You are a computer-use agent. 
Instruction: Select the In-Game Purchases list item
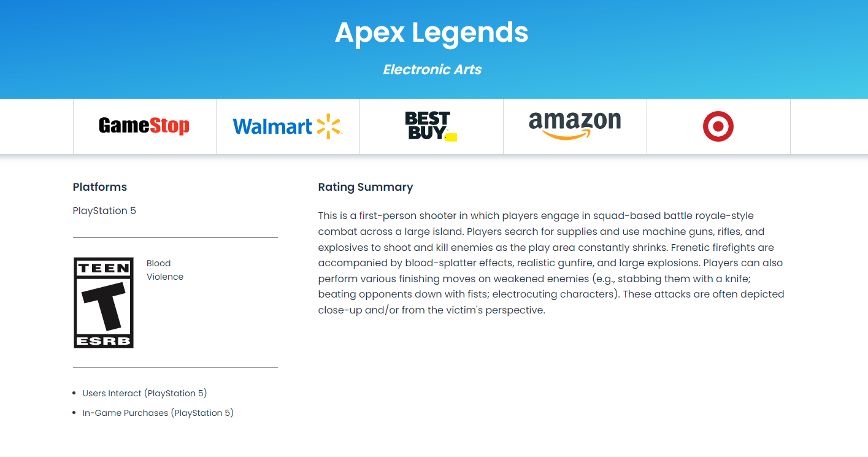(158, 413)
